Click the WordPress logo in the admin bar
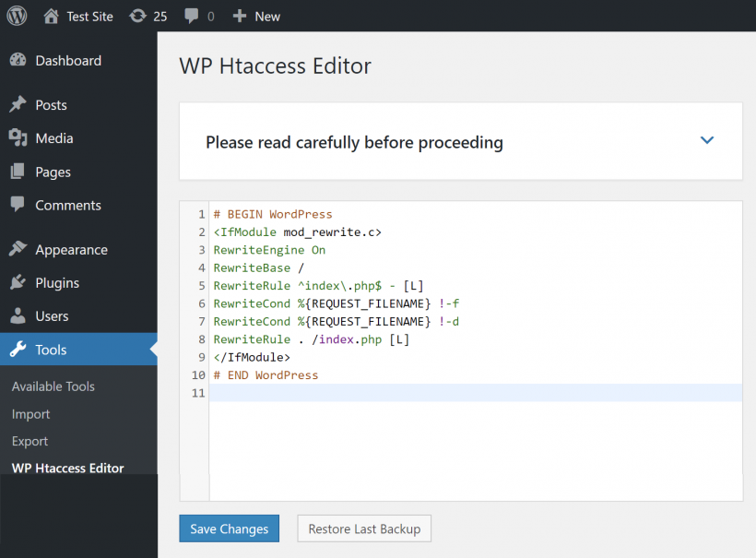The image size is (756, 558). [x=17, y=16]
